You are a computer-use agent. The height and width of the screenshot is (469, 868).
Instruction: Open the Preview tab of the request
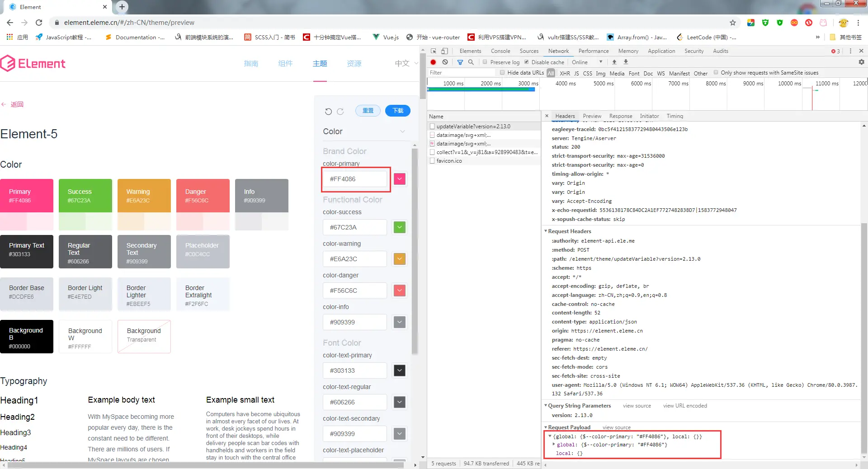[x=592, y=116]
